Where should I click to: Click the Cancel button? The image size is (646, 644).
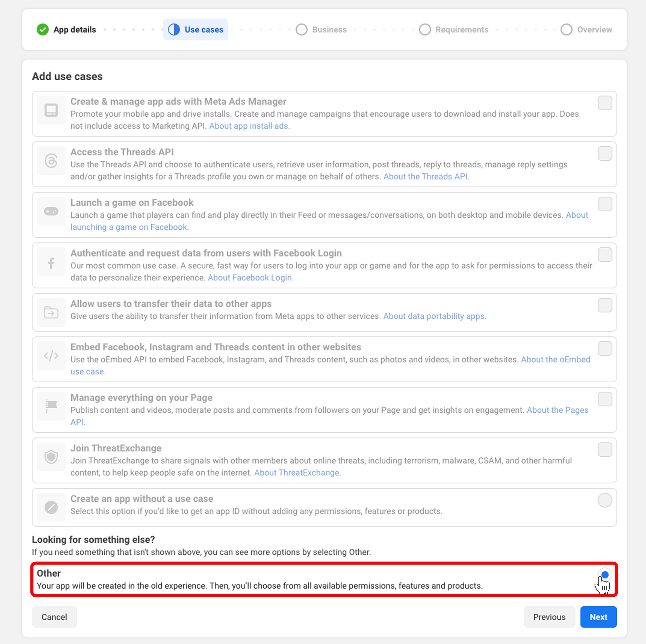coord(54,617)
